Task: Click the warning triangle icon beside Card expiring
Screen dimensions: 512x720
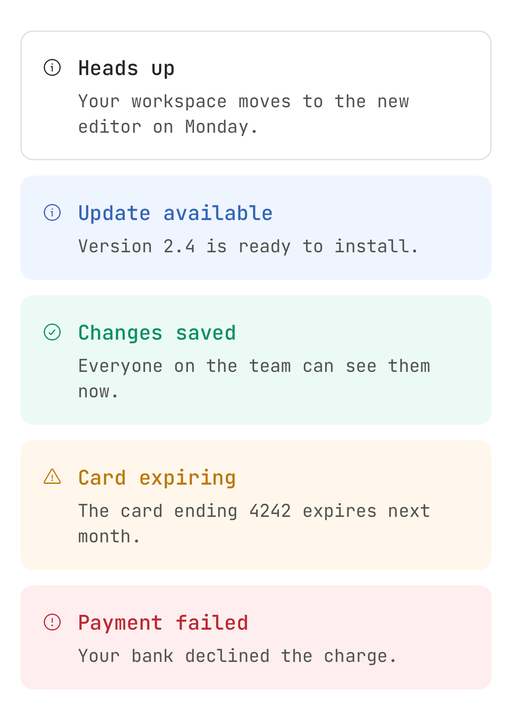Action: tap(52, 477)
